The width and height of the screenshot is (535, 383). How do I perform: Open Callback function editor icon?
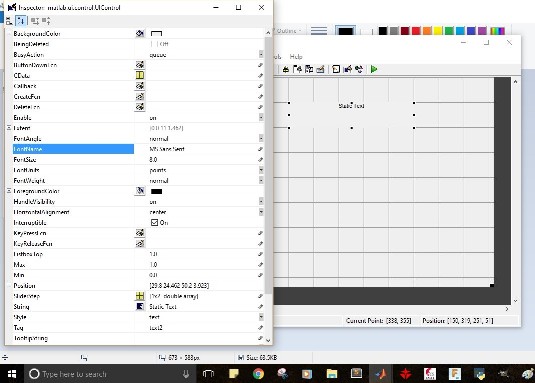point(140,86)
